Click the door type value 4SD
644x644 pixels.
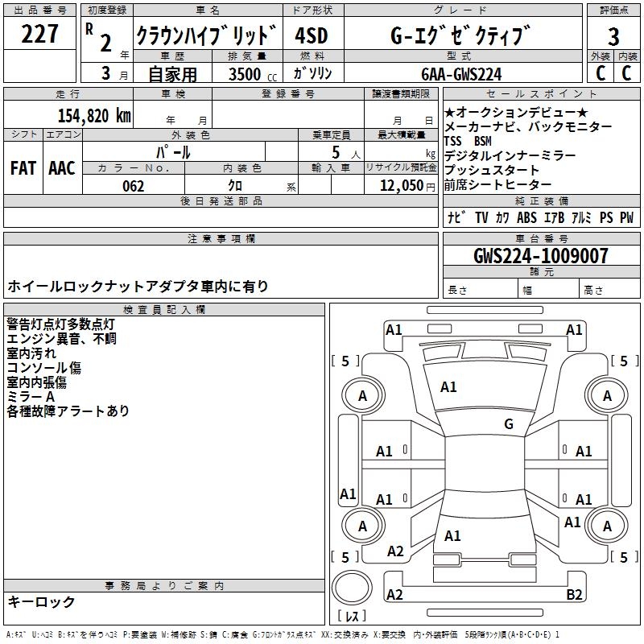312,35
